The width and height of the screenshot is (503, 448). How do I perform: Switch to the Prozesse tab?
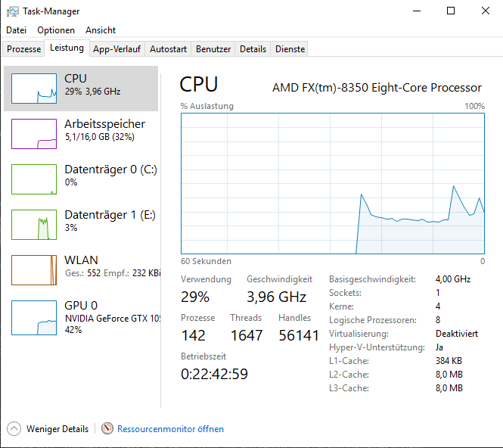click(x=23, y=49)
